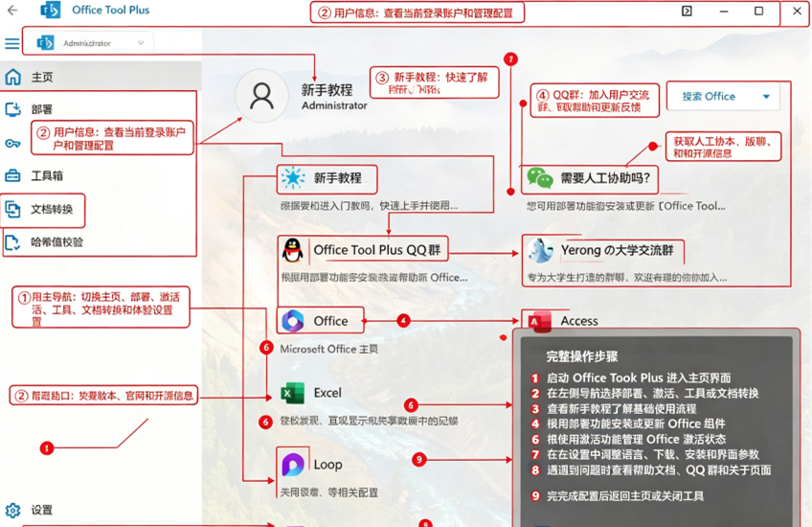Open the hamburger navigation menu

tap(11, 43)
